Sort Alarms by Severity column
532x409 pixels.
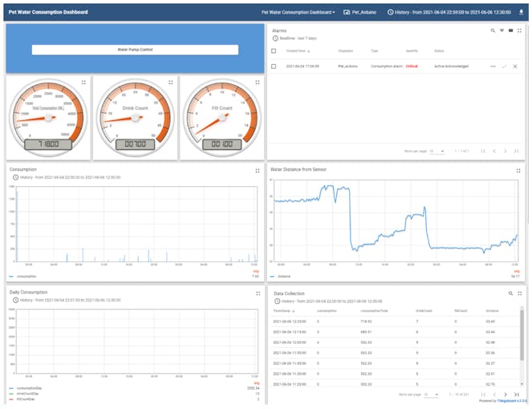[x=412, y=51]
